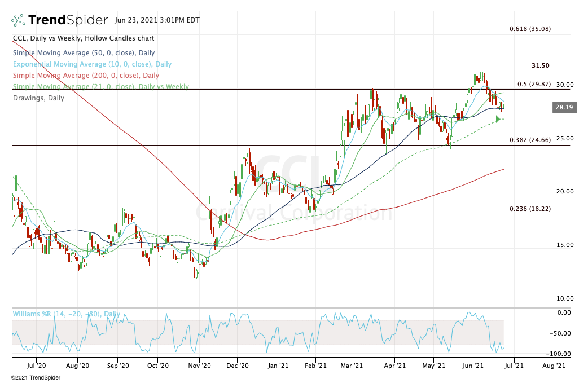588x383 pixels.
Task: Click the ©2021 TrendSpider copyright text
Action: coord(36,378)
